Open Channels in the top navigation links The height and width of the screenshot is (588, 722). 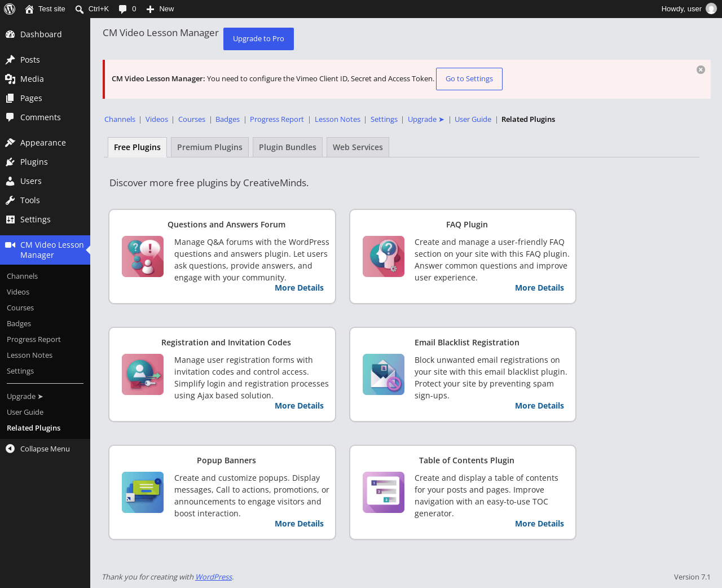coord(120,120)
